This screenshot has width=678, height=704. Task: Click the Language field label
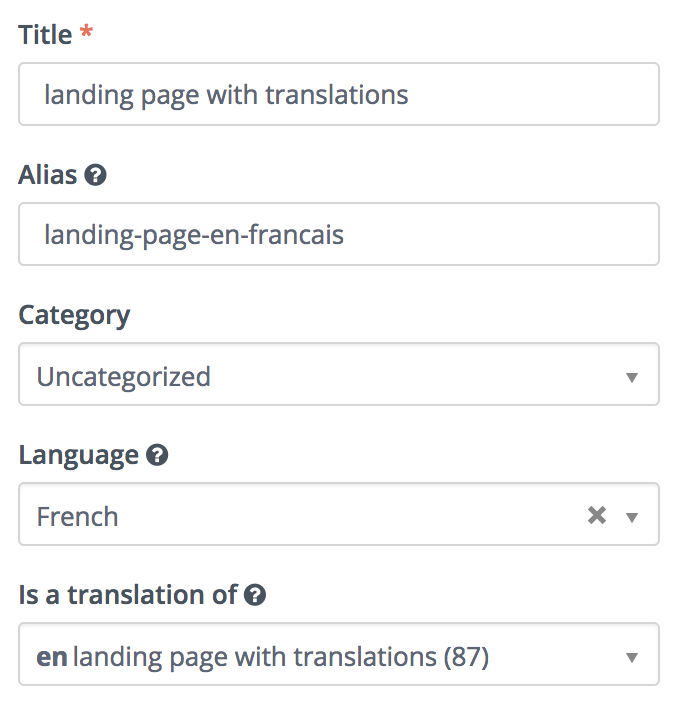(79, 456)
